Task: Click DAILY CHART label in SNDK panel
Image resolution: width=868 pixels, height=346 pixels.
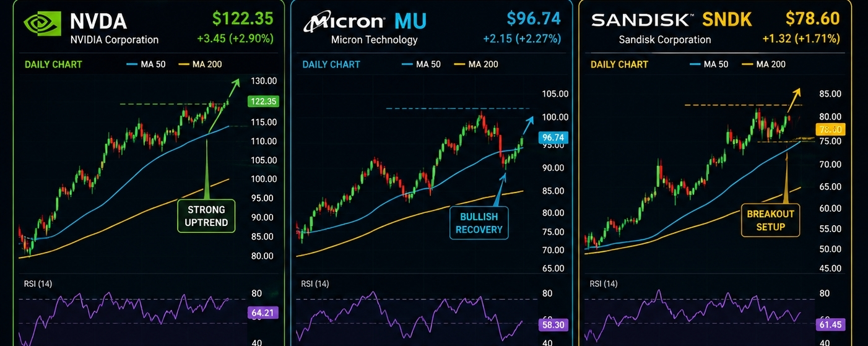Action: click(x=619, y=64)
